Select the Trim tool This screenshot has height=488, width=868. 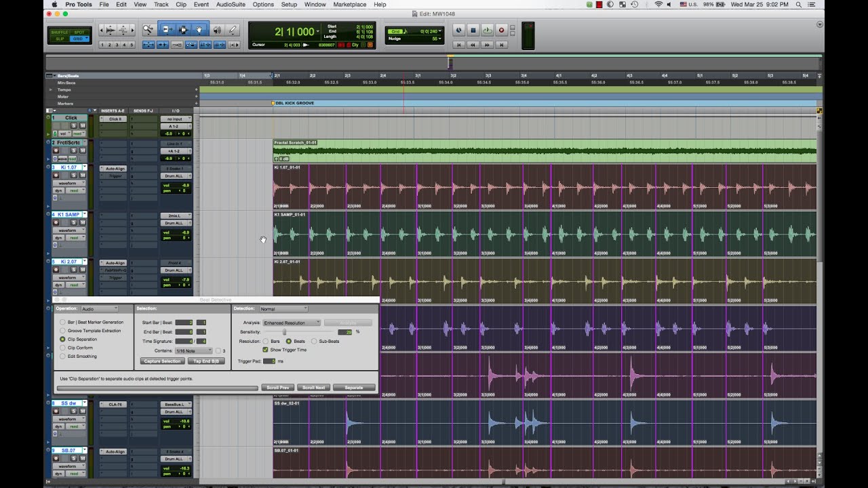pos(167,30)
